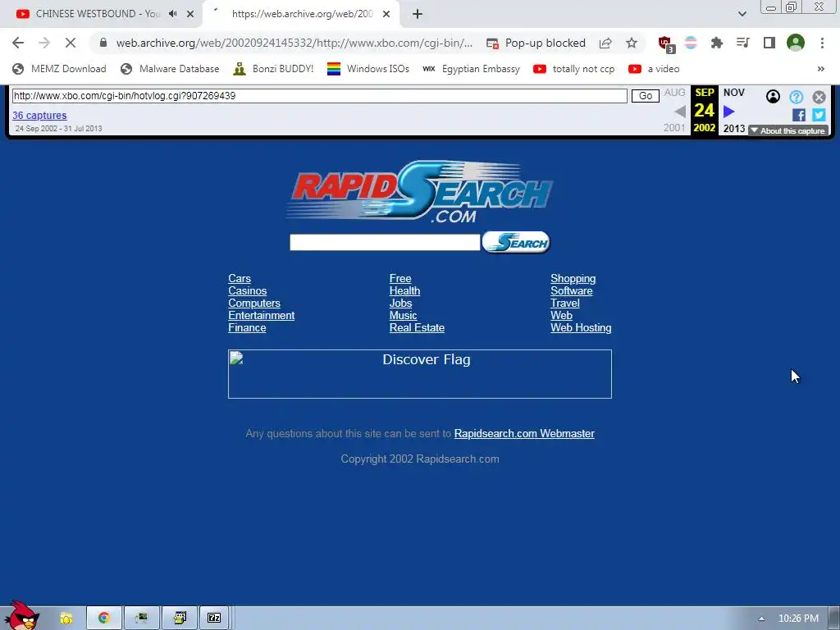Click the Wayback user account icon

pyautogui.click(x=773, y=97)
